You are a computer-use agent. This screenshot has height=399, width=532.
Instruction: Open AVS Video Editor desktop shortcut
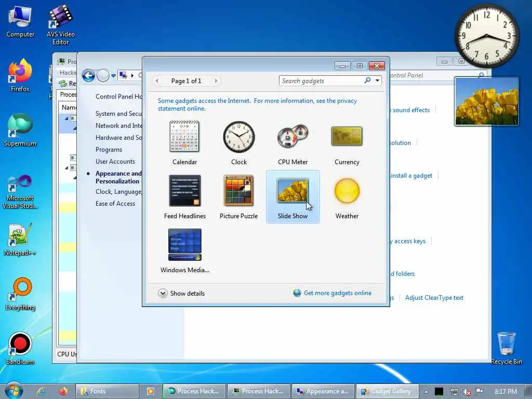(60, 25)
